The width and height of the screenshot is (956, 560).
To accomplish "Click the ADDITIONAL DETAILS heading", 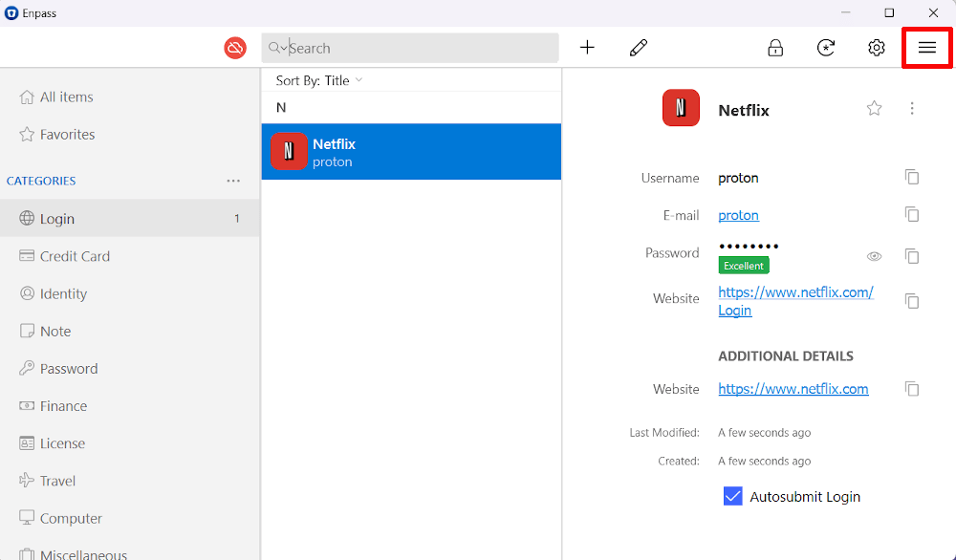I will [x=785, y=355].
